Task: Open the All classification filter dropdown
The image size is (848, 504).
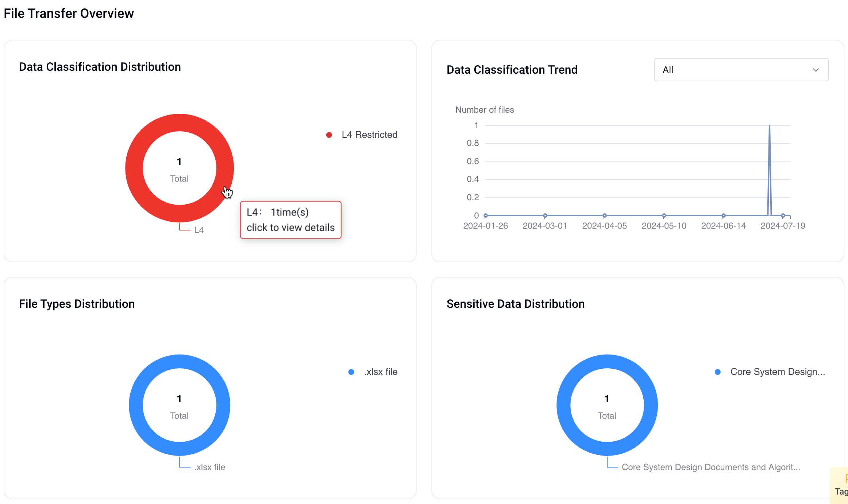Action: [x=741, y=70]
